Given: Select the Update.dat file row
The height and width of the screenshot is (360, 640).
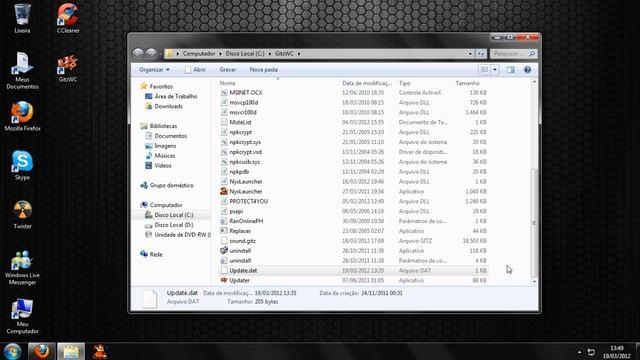Looking at the screenshot, I should [x=353, y=270].
